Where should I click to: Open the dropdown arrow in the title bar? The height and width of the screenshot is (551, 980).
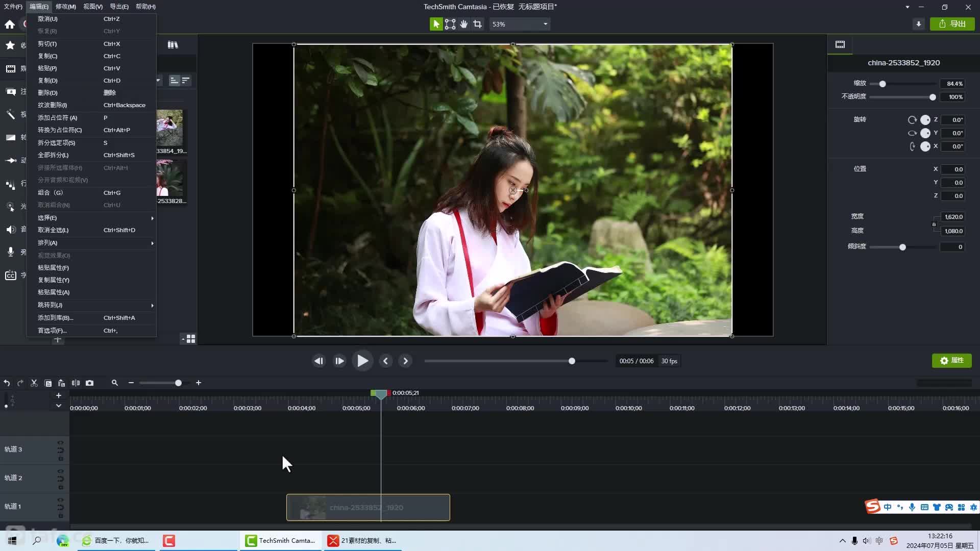pyautogui.click(x=907, y=7)
